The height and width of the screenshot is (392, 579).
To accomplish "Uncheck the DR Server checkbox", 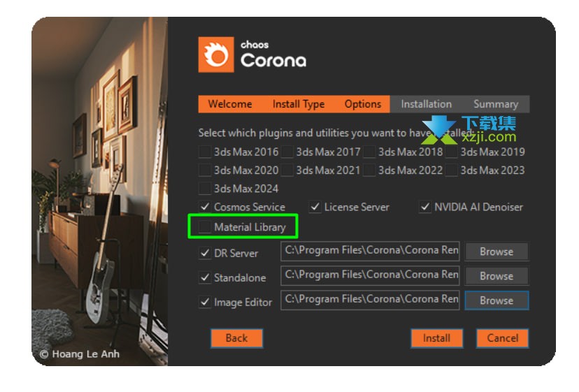I will pos(205,253).
